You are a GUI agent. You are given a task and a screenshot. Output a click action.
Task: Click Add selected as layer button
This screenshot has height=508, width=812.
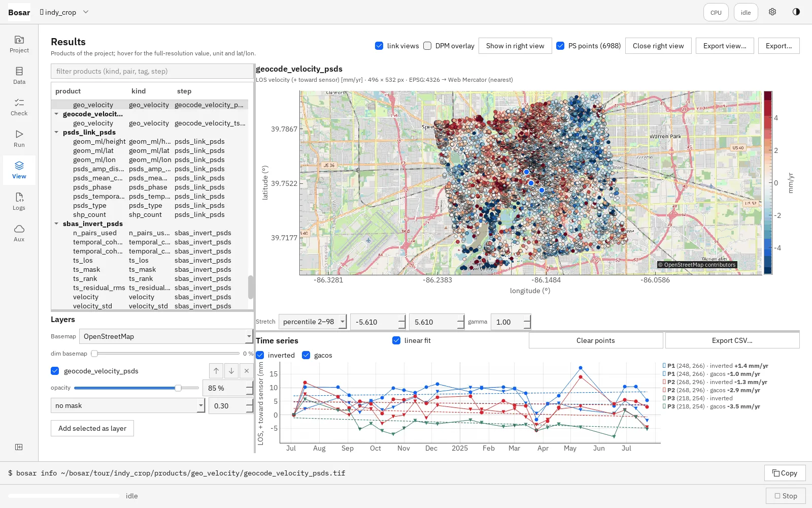point(92,428)
